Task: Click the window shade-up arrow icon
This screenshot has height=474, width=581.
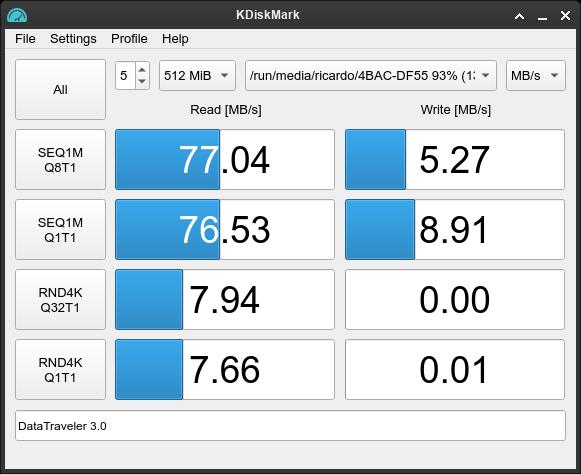Action: pos(519,16)
